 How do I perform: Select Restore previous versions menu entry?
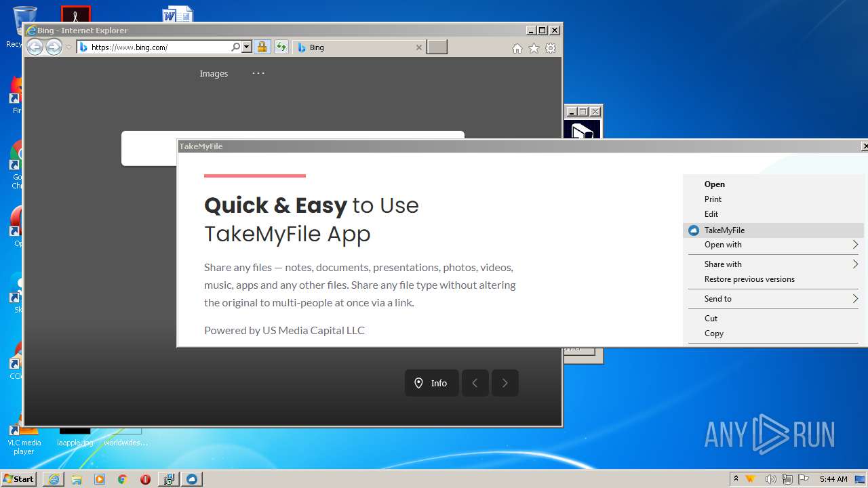(x=774, y=279)
